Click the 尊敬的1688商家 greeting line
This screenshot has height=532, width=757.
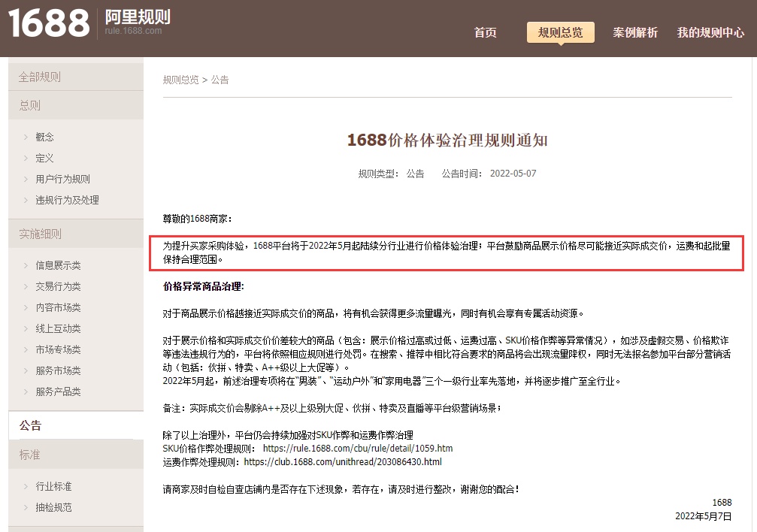tap(198, 219)
